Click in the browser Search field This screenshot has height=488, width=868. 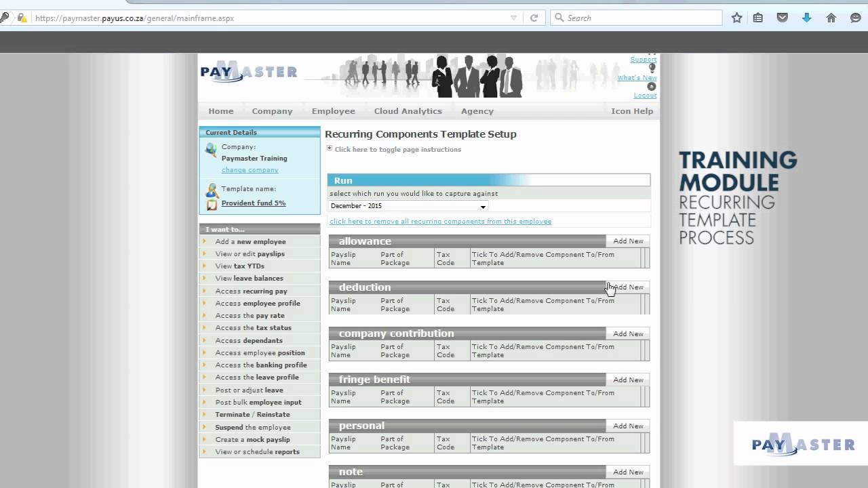(x=636, y=18)
